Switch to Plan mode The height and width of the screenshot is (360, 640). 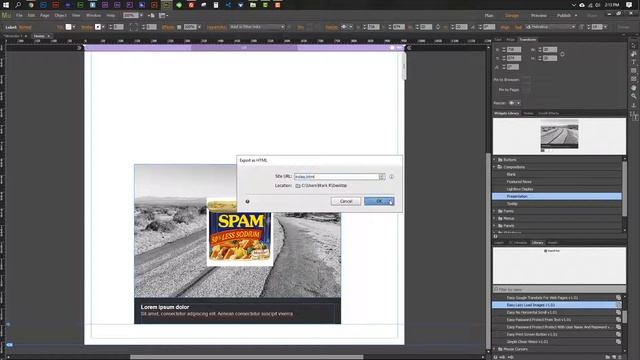pyautogui.click(x=489, y=16)
